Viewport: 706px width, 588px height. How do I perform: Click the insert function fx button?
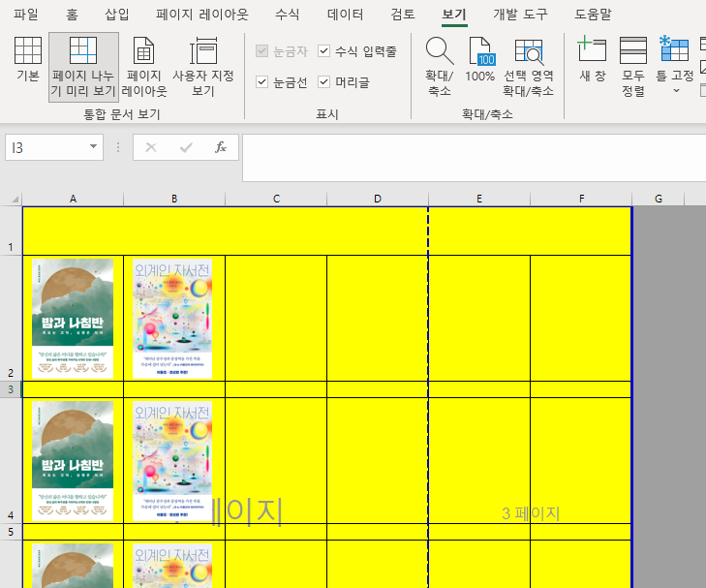[x=221, y=147]
